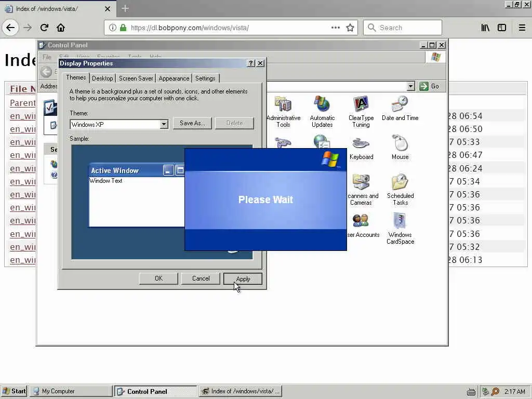Viewport: 532px width, 399px height.
Task: Show site information icon in address bar
Action: click(x=113, y=28)
